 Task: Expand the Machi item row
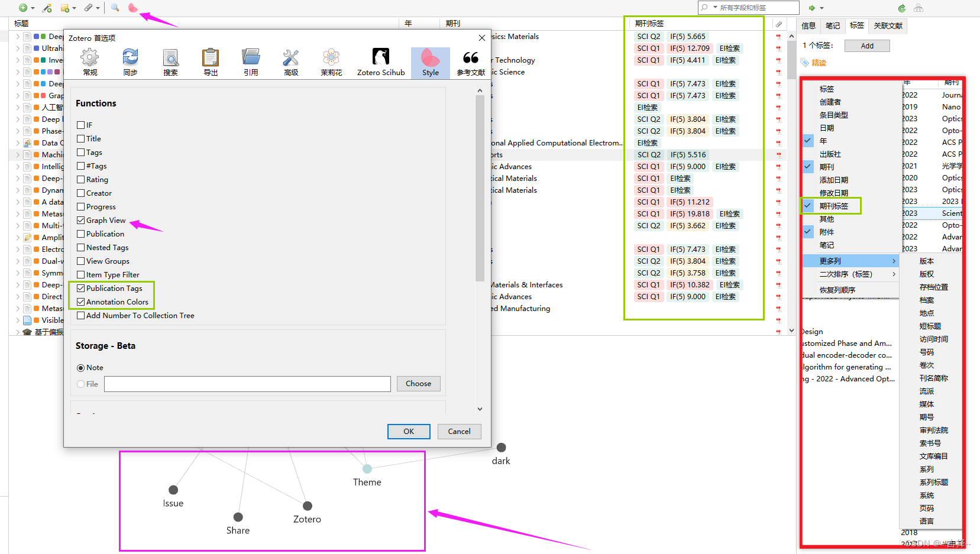click(18, 155)
